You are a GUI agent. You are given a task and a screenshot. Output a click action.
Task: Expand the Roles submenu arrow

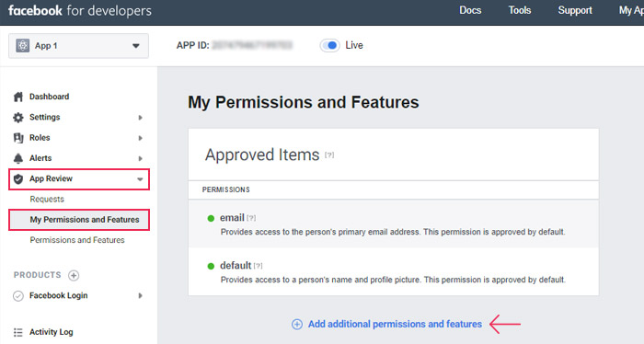[140, 138]
